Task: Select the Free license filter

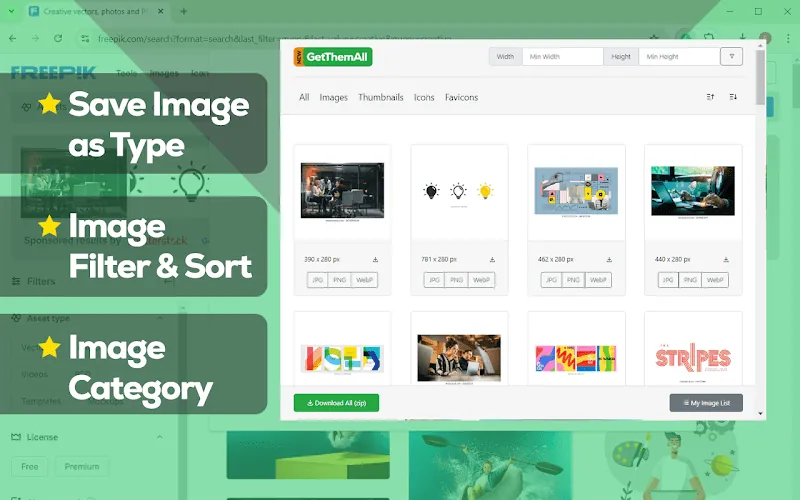Action: coord(30,466)
